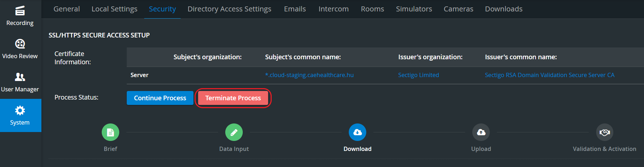The image size is (644, 167).
Task: Click the Terminate Process button
Action: [233, 98]
